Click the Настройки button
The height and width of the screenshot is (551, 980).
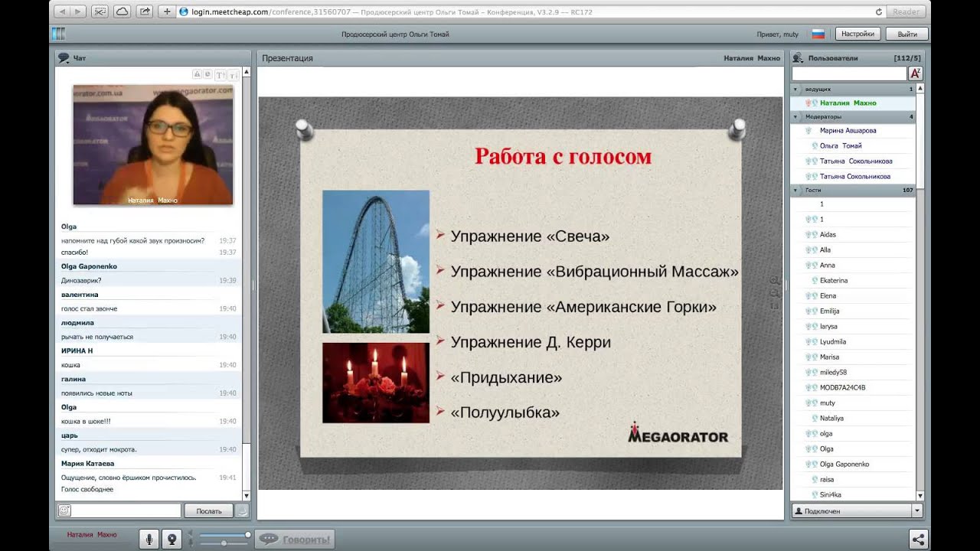click(857, 34)
